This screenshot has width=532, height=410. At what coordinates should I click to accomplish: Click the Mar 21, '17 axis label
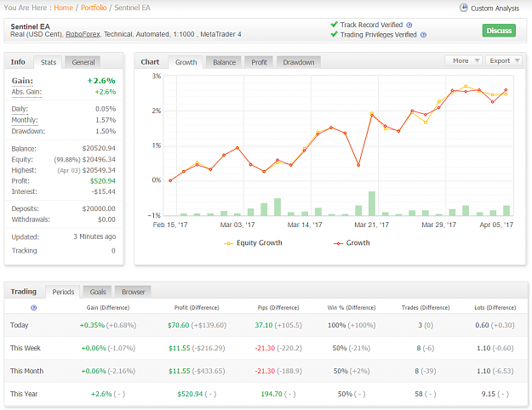click(x=371, y=225)
